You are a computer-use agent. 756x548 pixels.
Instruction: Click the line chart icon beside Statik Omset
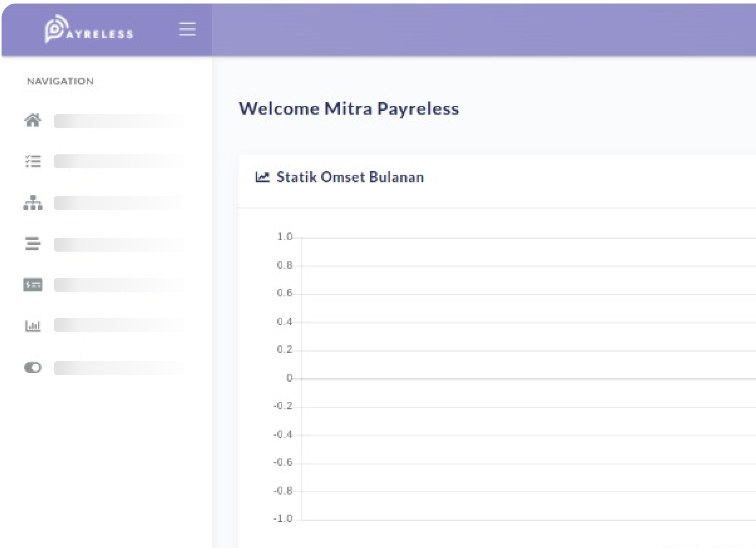(262, 177)
